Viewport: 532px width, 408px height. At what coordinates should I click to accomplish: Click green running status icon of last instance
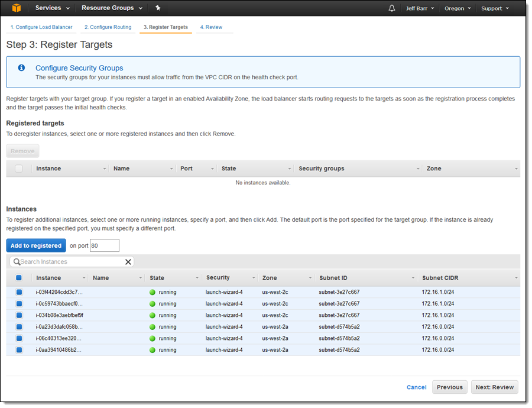(152, 350)
